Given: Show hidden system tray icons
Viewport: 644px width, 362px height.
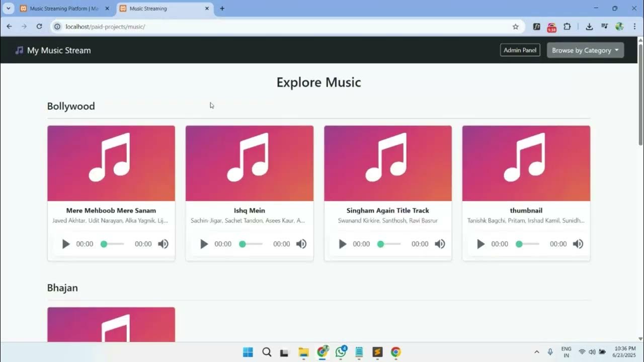Looking at the screenshot, I should click(536, 352).
